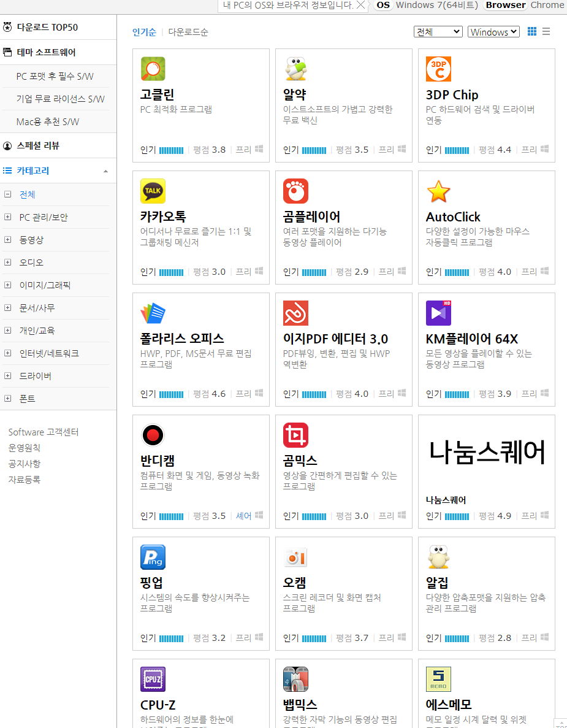Open the 나눔스퀘어 font title link
Viewport: 567px width, 728px height.
446,500
